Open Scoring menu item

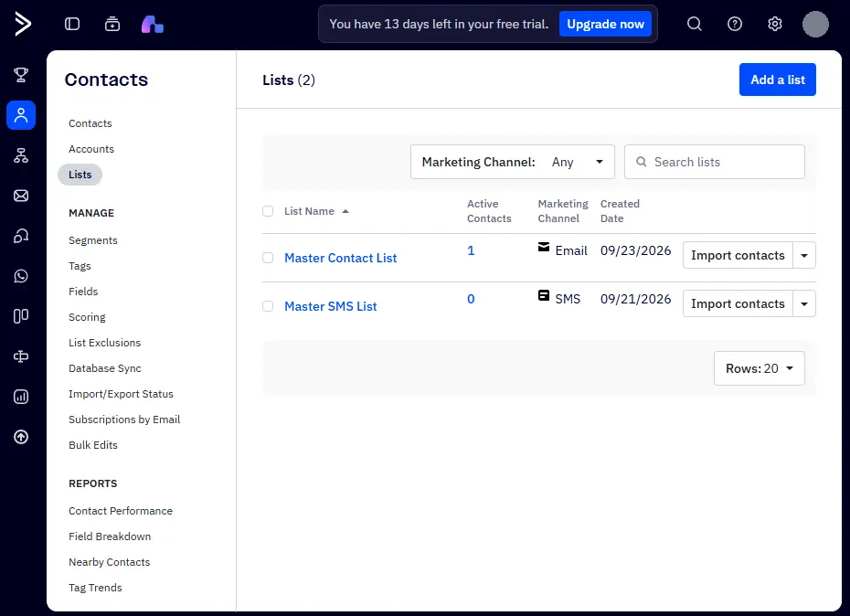click(87, 317)
